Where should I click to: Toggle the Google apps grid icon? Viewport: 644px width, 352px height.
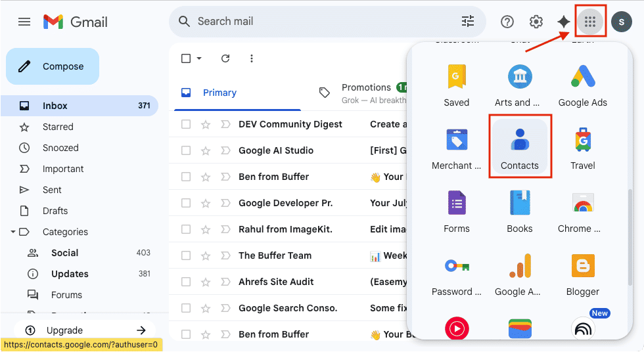(590, 21)
